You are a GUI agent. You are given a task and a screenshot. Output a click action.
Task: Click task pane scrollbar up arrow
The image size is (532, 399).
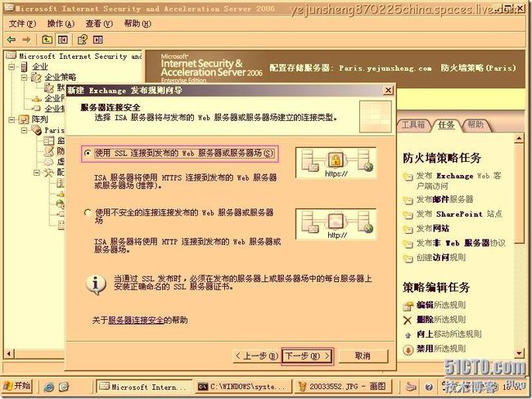[519, 139]
